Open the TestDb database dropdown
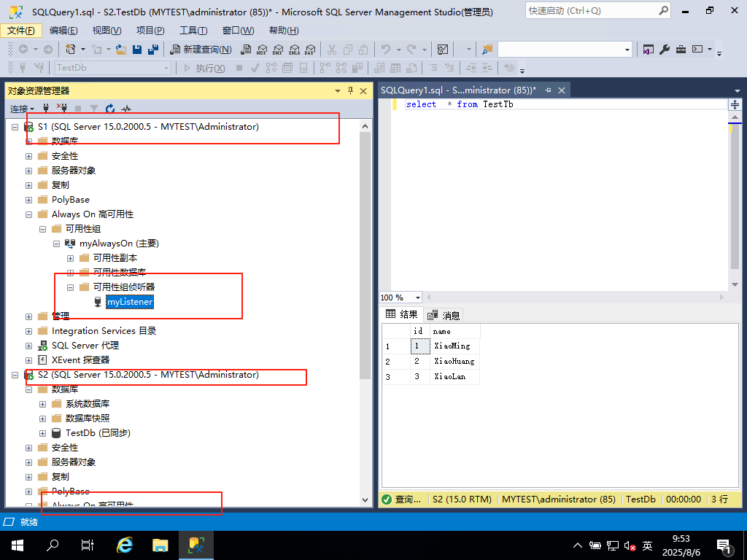Viewport: 747px width, 560px height. point(166,68)
